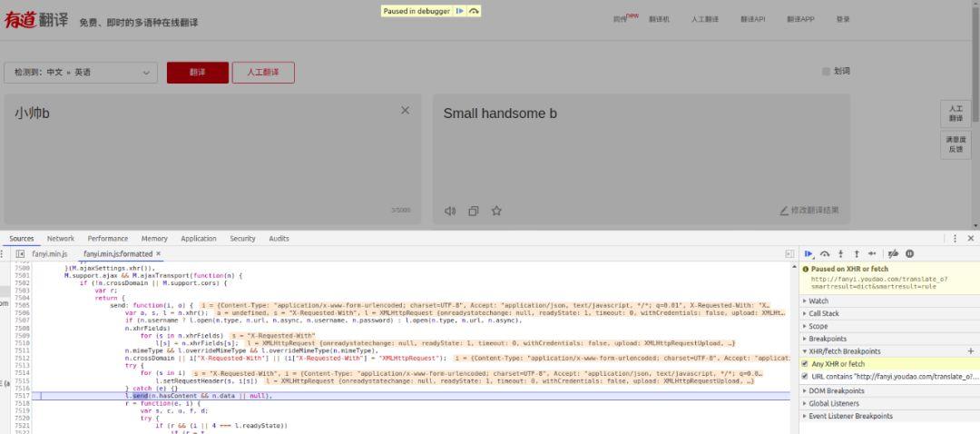Toggle the 划词 checkbox
Image resolution: width=980 pixels, height=434 pixels.
tap(826, 72)
